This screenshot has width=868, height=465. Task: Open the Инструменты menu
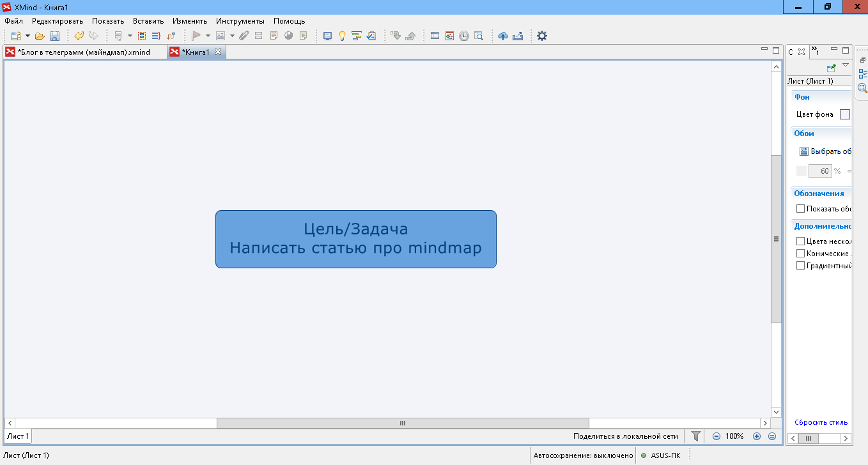click(x=240, y=21)
